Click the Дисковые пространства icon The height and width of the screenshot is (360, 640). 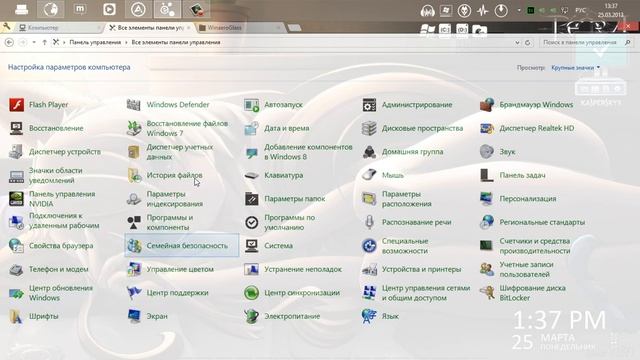coord(369,128)
